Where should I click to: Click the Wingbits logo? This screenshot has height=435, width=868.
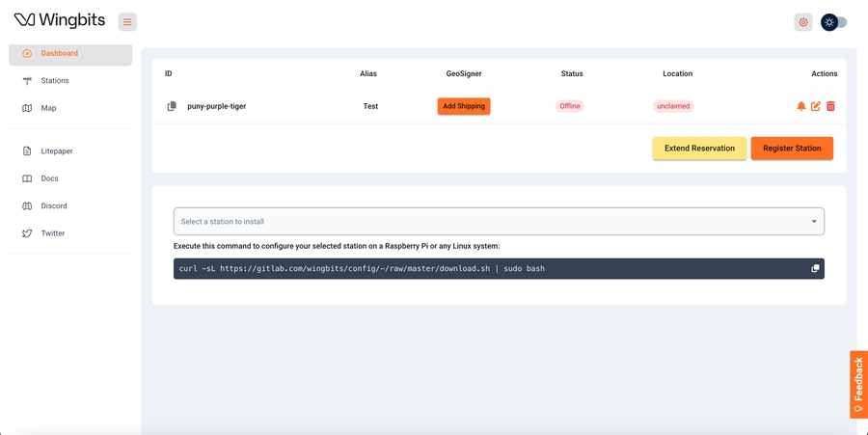point(60,20)
